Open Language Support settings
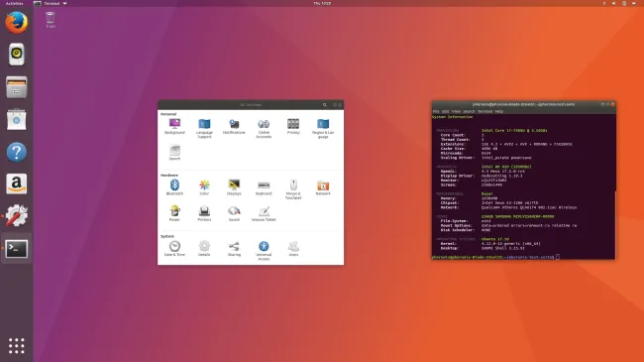Viewport: 644px width, 362px height. pyautogui.click(x=204, y=128)
